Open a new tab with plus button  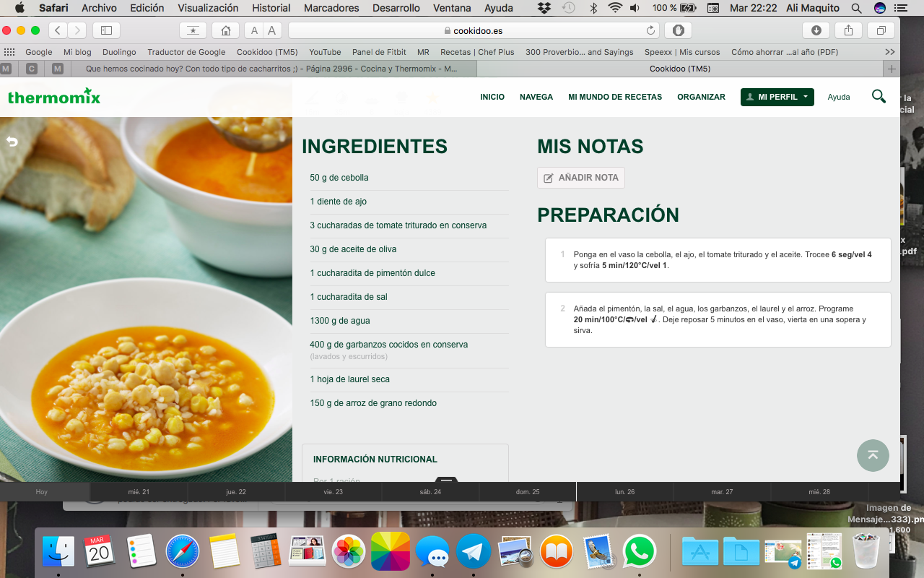892,69
